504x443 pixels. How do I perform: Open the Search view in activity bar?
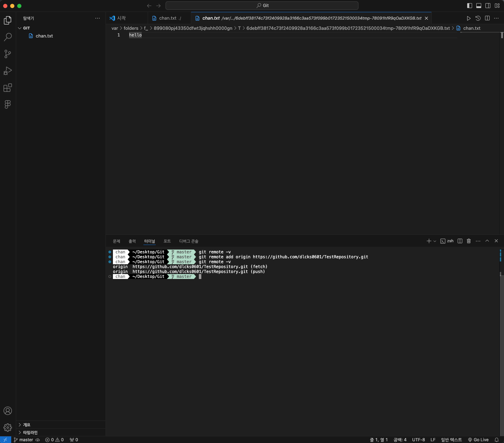(x=8, y=37)
